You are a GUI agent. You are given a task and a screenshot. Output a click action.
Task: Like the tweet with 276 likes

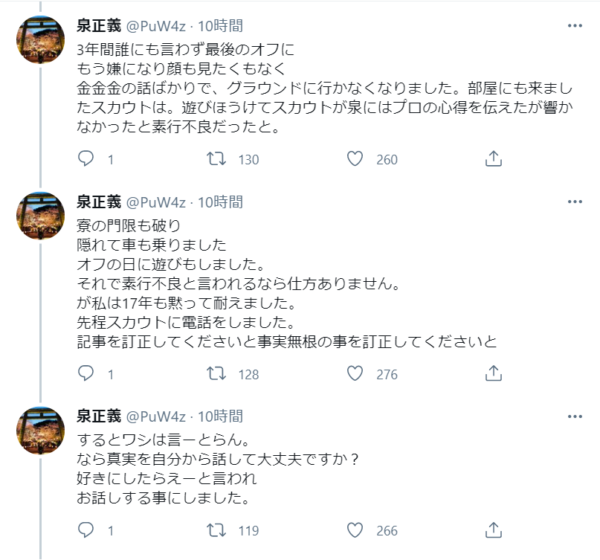click(x=353, y=374)
